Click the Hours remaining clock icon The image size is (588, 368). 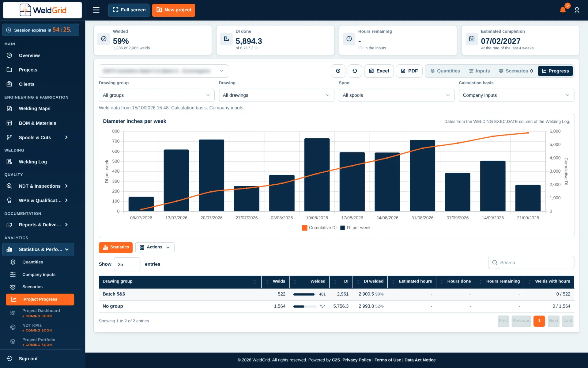[349, 39]
